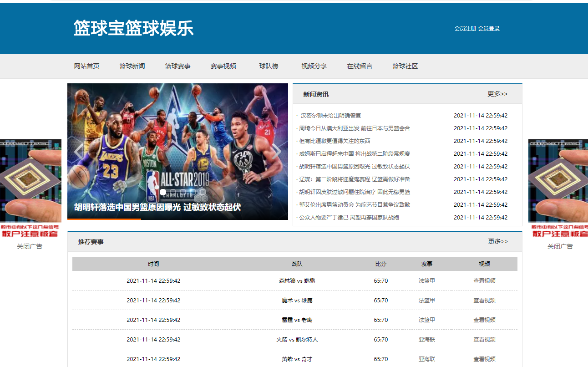Open the 赛事视频 navigation item
The image size is (588, 367).
(x=223, y=66)
